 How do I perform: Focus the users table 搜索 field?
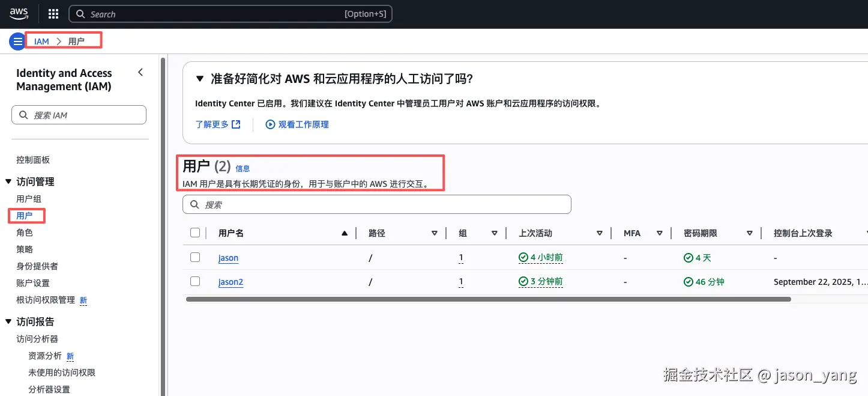click(376, 204)
